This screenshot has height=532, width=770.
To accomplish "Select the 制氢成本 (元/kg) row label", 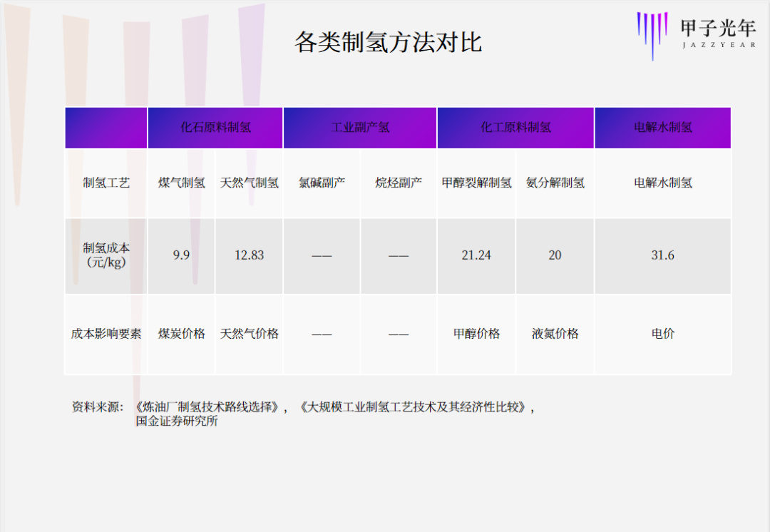I will click(106, 255).
